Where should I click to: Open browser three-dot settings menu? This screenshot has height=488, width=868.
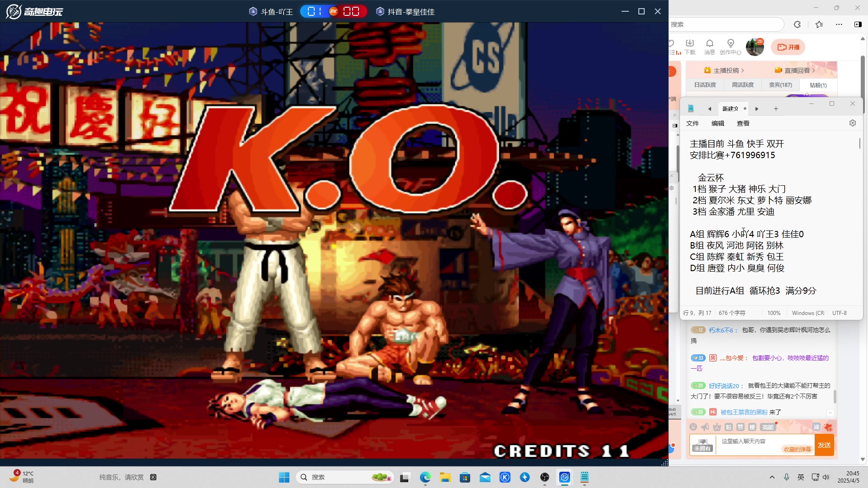click(839, 24)
